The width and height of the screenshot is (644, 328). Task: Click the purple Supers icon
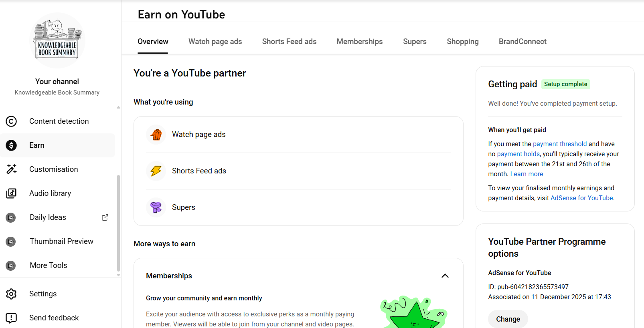coord(156,207)
